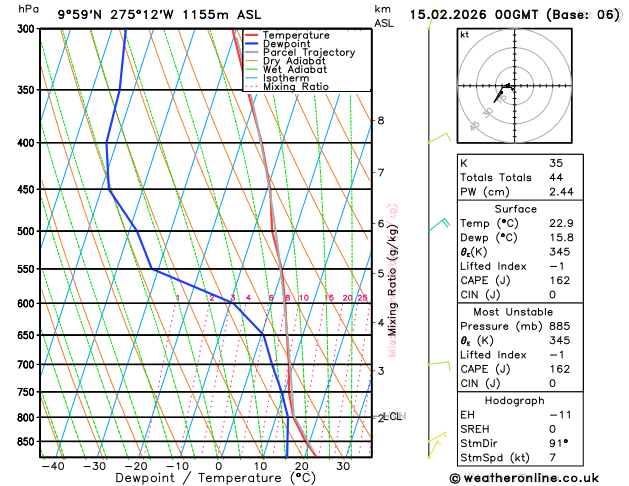
Task: Click the mixing ratio label 10 at 600 hPa
Action: pos(304,298)
